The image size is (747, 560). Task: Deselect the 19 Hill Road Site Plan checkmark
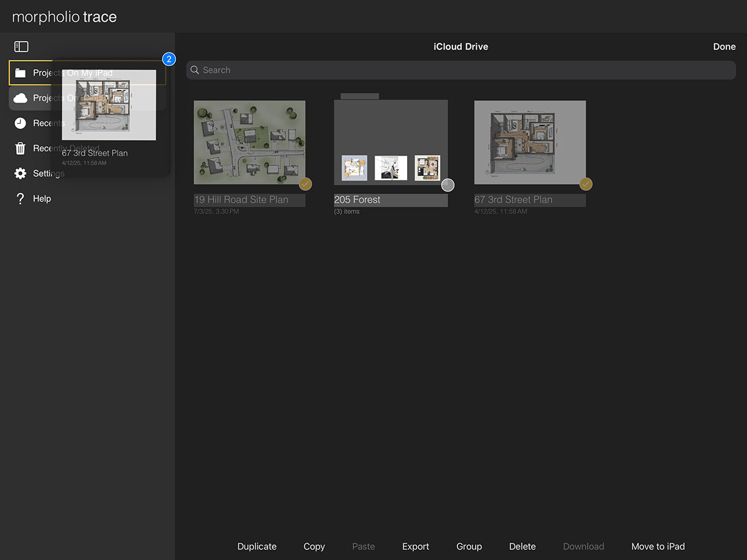pos(305,184)
